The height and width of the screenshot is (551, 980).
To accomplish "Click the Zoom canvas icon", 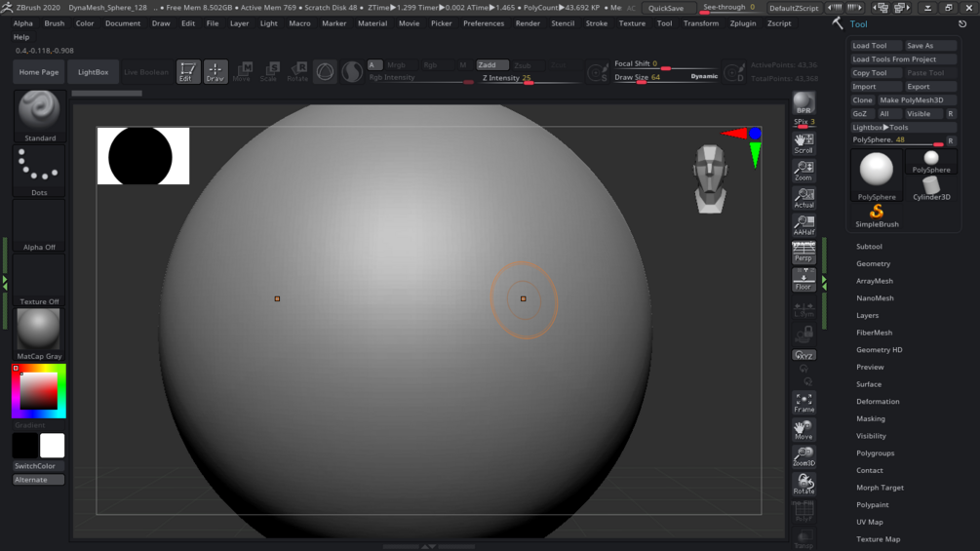I will coord(804,171).
